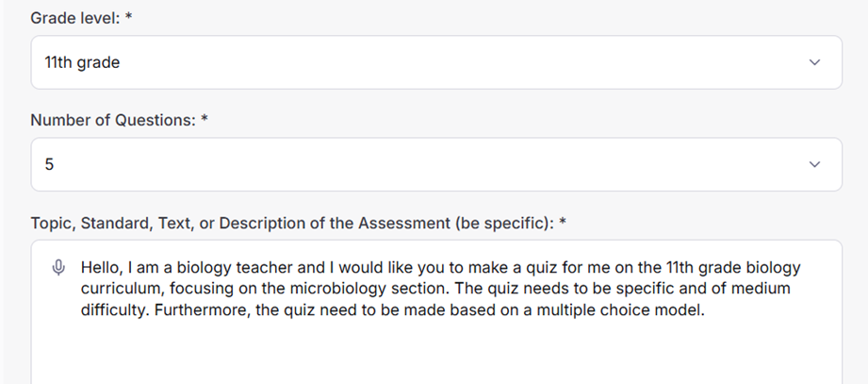The width and height of the screenshot is (868, 384).
Task: Expand the Number of Questions chevron
Action: click(815, 164)
